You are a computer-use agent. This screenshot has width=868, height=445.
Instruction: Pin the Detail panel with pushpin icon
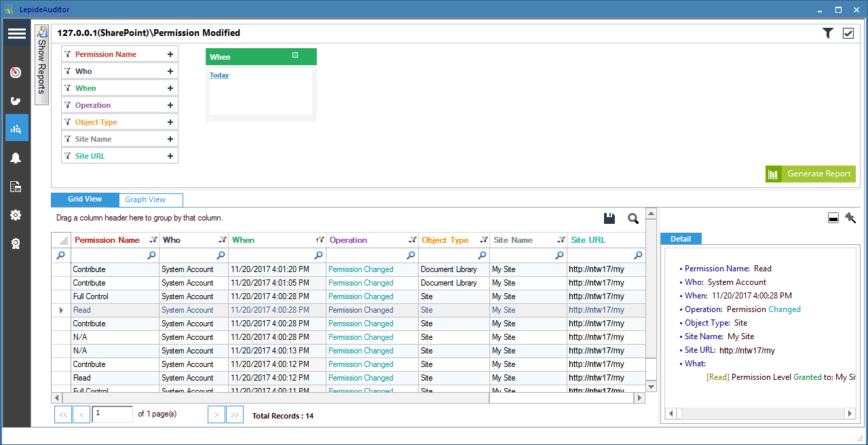pos(850,218)
